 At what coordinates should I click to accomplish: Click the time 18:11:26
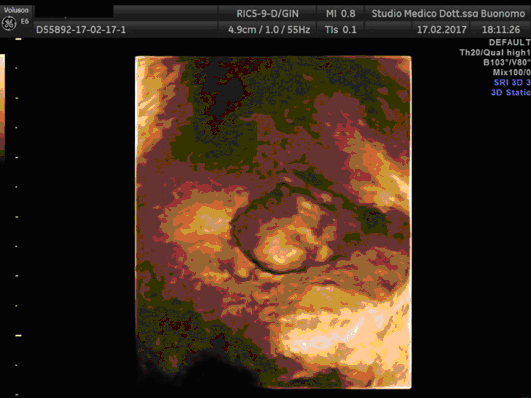501,30
